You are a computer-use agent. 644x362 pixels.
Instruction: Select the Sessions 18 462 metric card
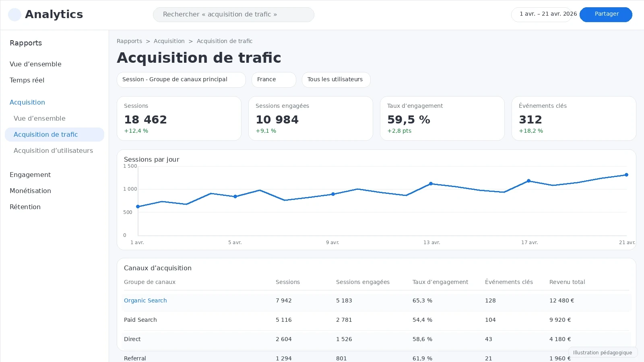tap(179, 118)
